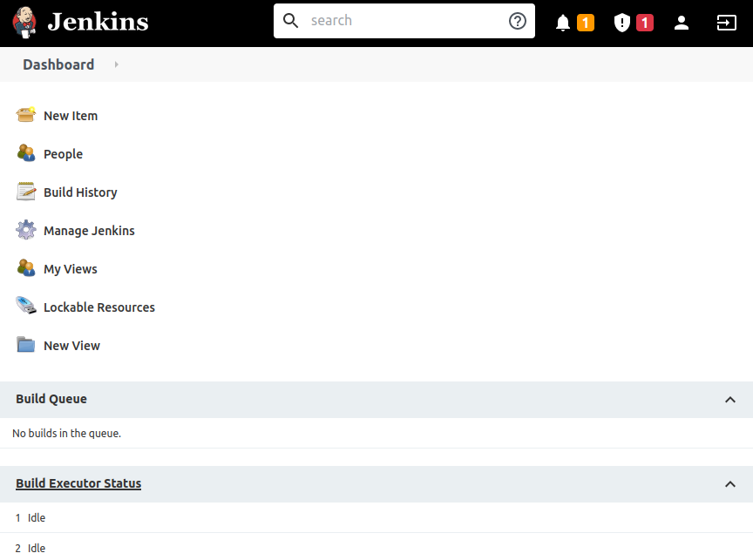Open Jenkins home via title text
The height and width of the screenshot is (560, 753).
[x=98, y=22]
